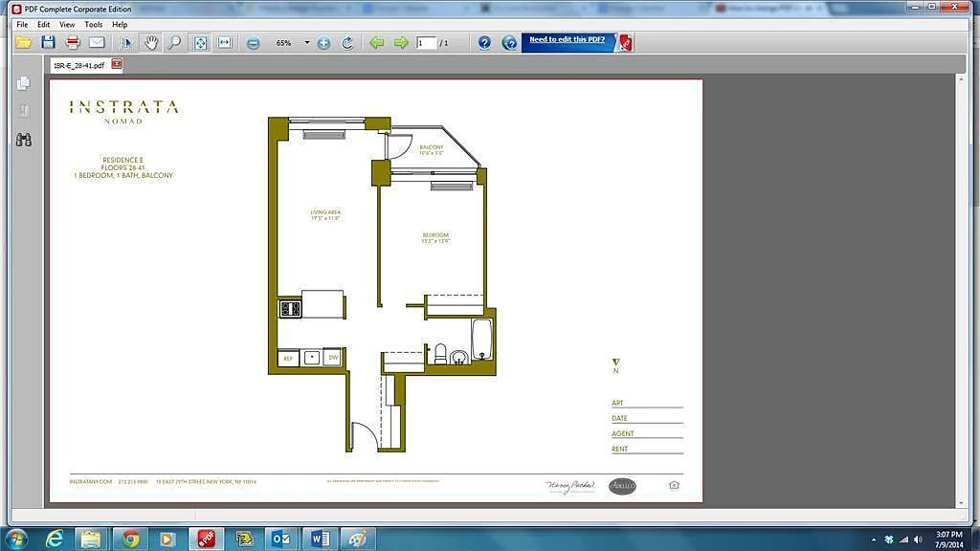Open the binoculars search panel

tap(24, 140)
